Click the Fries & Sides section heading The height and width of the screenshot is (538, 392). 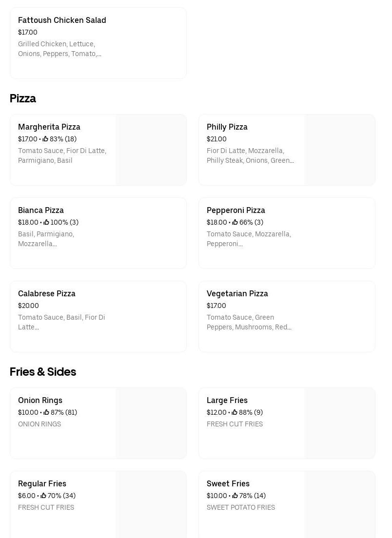click(43, 372)
